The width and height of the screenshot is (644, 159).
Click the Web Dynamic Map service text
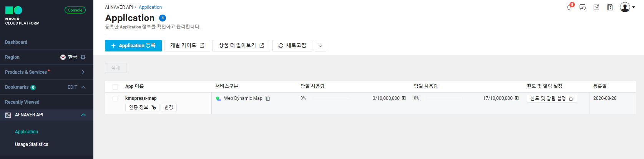pos(243,98)
